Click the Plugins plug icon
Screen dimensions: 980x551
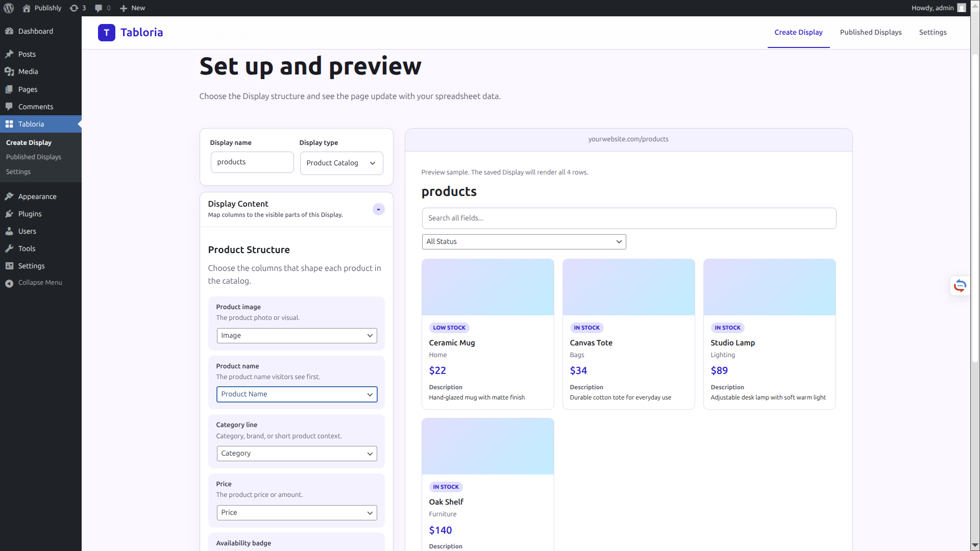coord(9,214)
